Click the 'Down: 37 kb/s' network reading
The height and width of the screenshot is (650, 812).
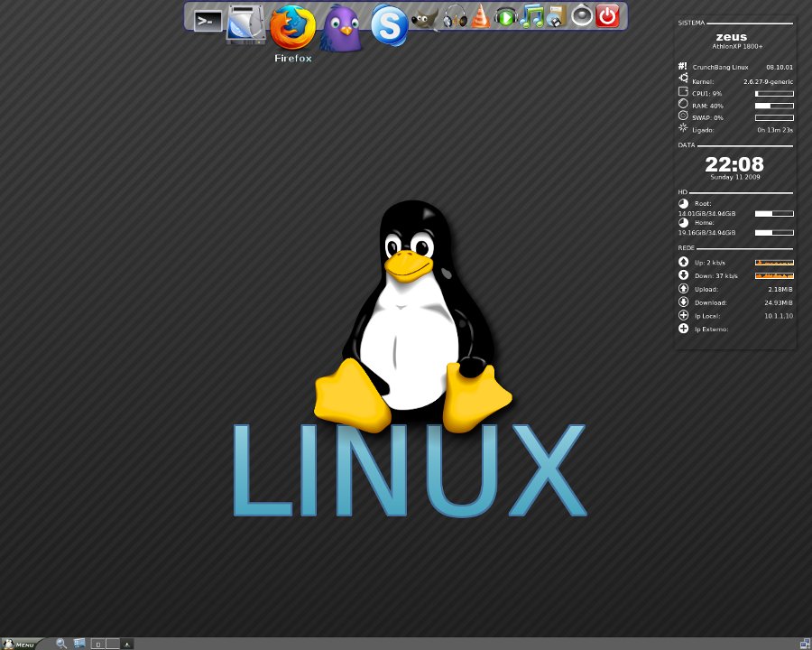tap(716, 275)
